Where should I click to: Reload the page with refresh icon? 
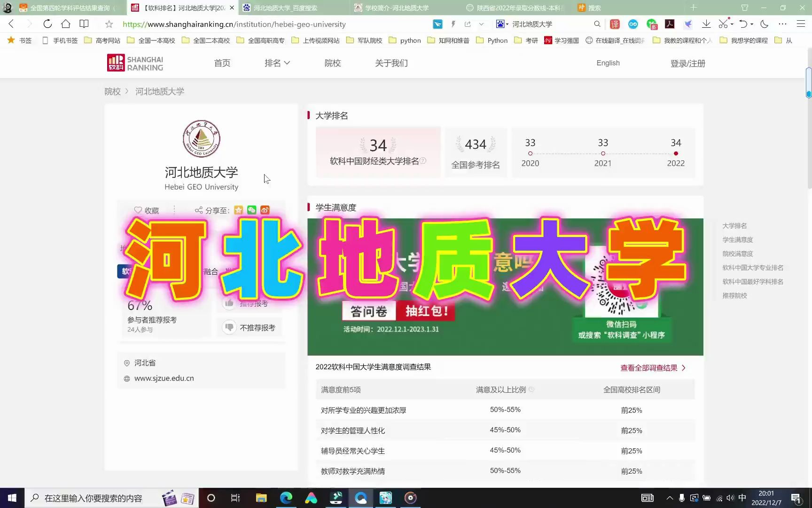point(47,24)
